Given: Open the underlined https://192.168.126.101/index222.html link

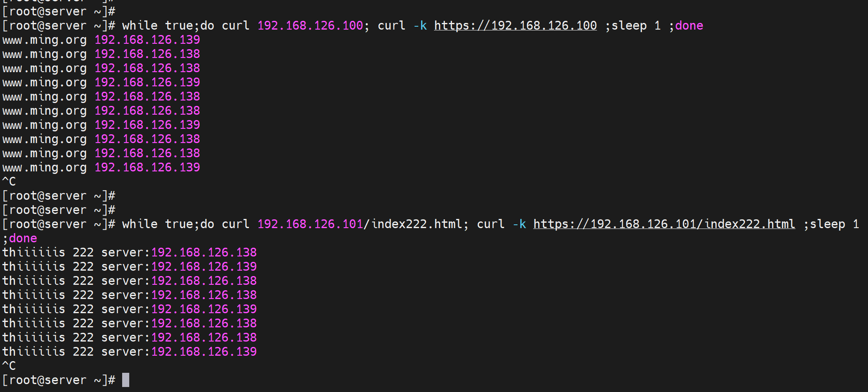Looking at the screenshot, I should pos(664,224).
